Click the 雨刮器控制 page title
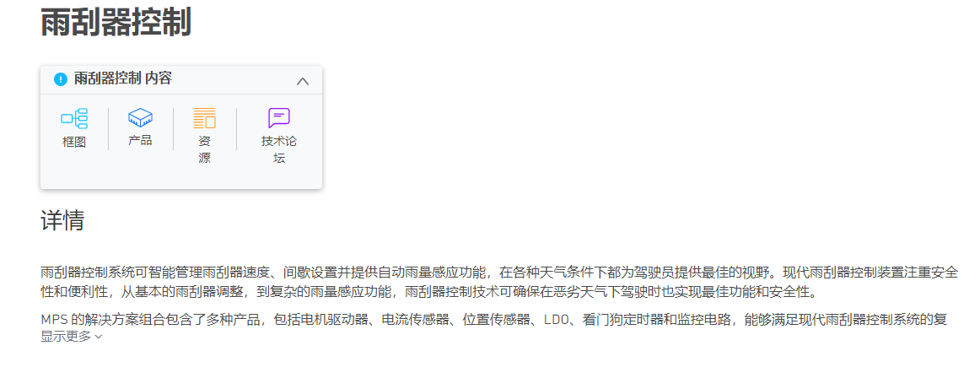Image resolution: width=980 pixels, height=378 pixels. click(x=116, y=23)
